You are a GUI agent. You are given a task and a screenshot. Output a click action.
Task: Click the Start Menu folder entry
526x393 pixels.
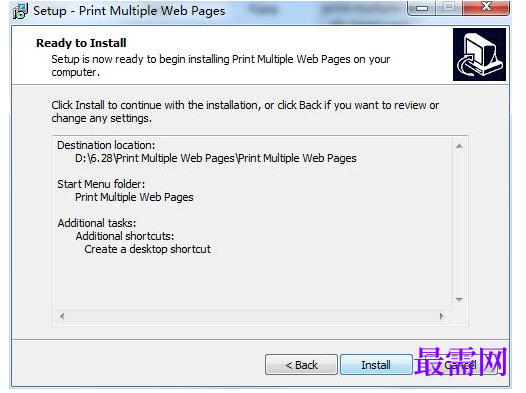coord(134,197)
